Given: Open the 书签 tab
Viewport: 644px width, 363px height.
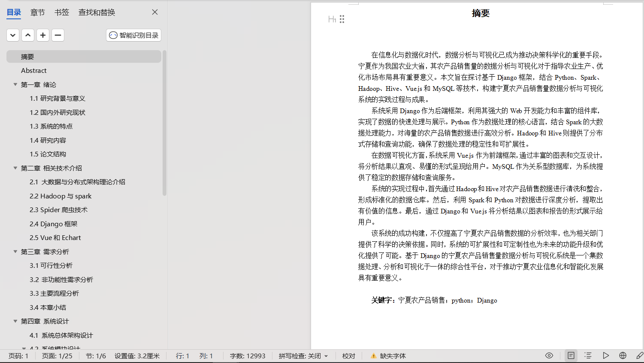Looking at the screenshot, I should click(62, 12).
